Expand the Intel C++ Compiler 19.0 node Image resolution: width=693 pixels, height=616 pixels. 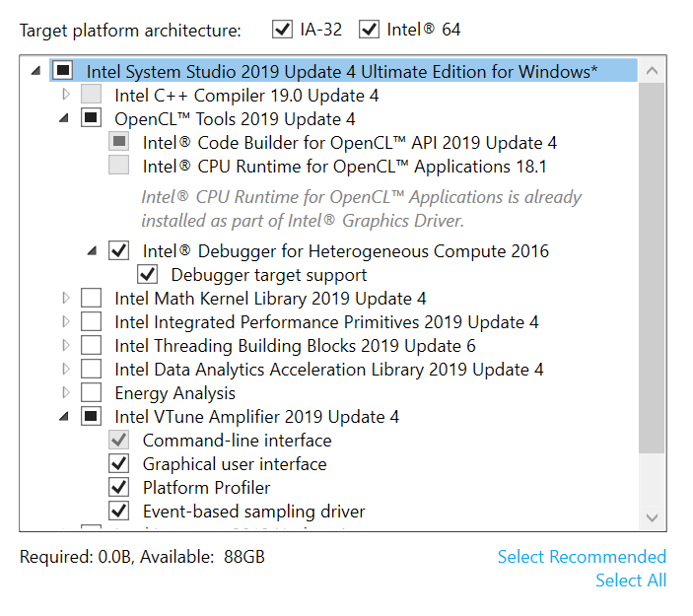[x=66, y=94]
